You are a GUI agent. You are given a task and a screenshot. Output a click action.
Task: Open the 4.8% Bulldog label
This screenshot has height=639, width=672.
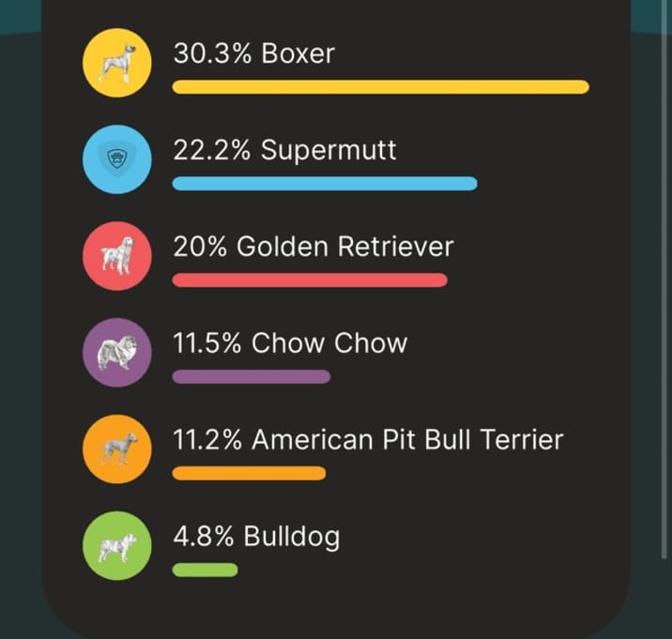256,537
